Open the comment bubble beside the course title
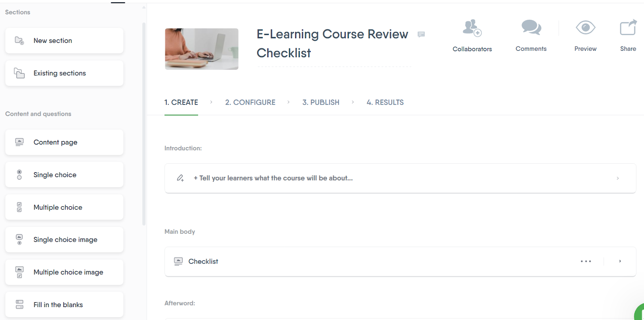 coord(421,35)
